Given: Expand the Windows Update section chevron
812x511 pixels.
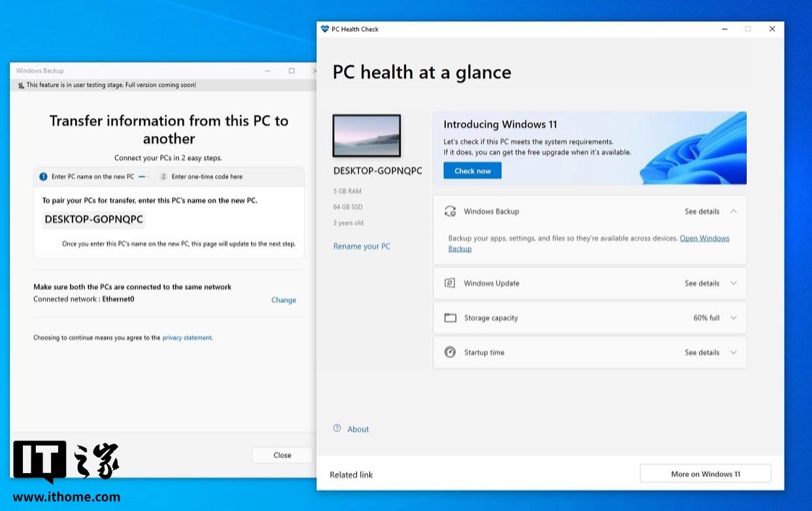Looking at the screenshot, I should [734, 283].
